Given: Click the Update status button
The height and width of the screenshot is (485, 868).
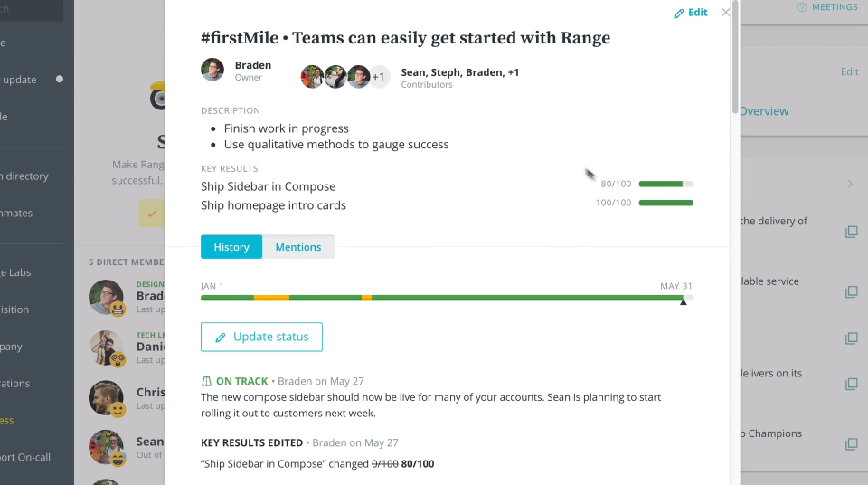Looking at the screenshot, I should coord(261,337).
